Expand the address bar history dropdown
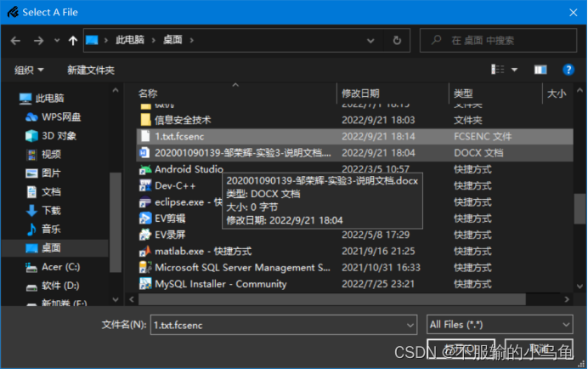 pos(370,40)
